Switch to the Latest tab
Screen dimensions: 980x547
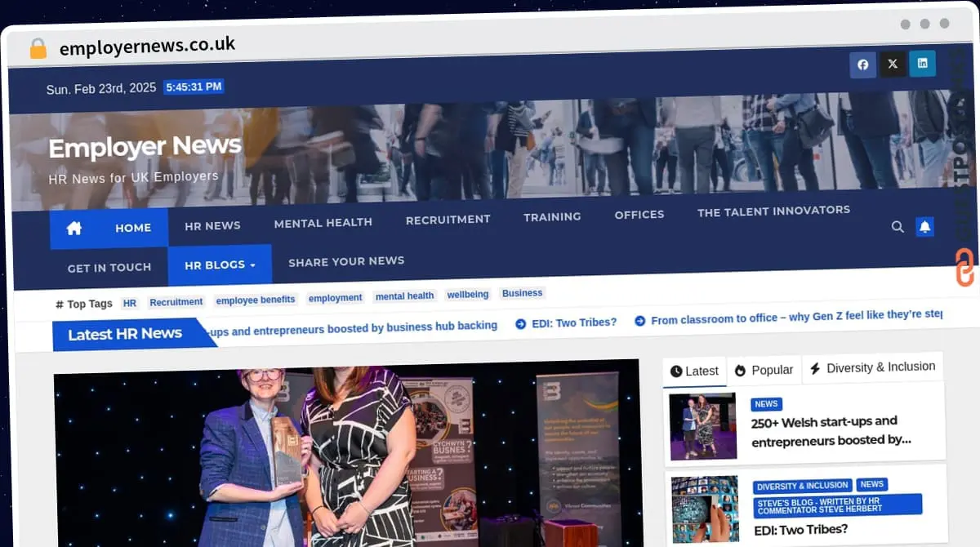pyautogui.click(x=694, y=371)
